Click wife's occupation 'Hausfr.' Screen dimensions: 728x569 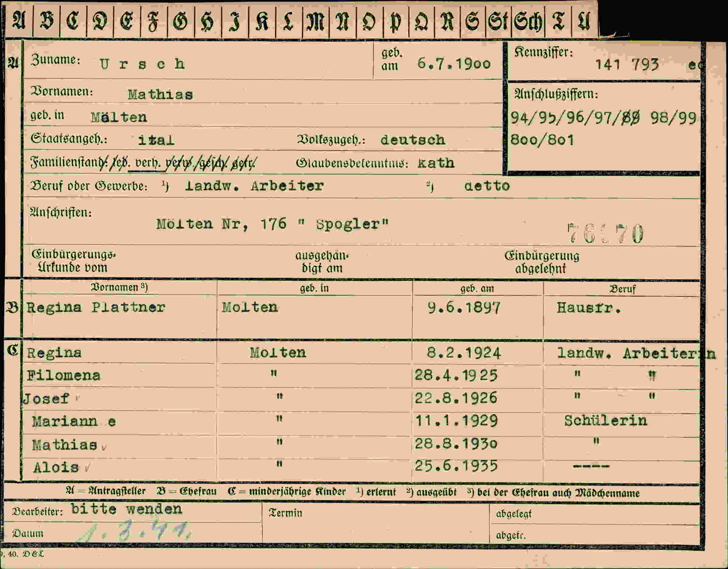click(589, 308)
